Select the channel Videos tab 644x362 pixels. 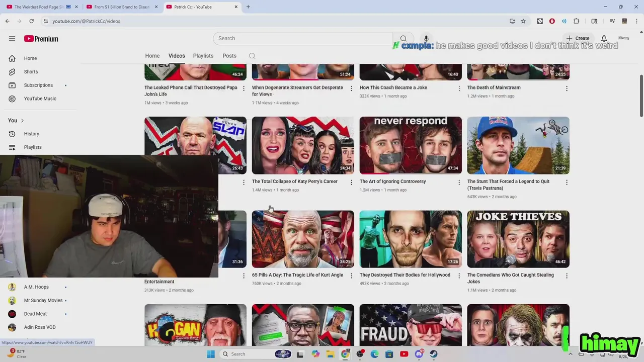tap(177, 56)
